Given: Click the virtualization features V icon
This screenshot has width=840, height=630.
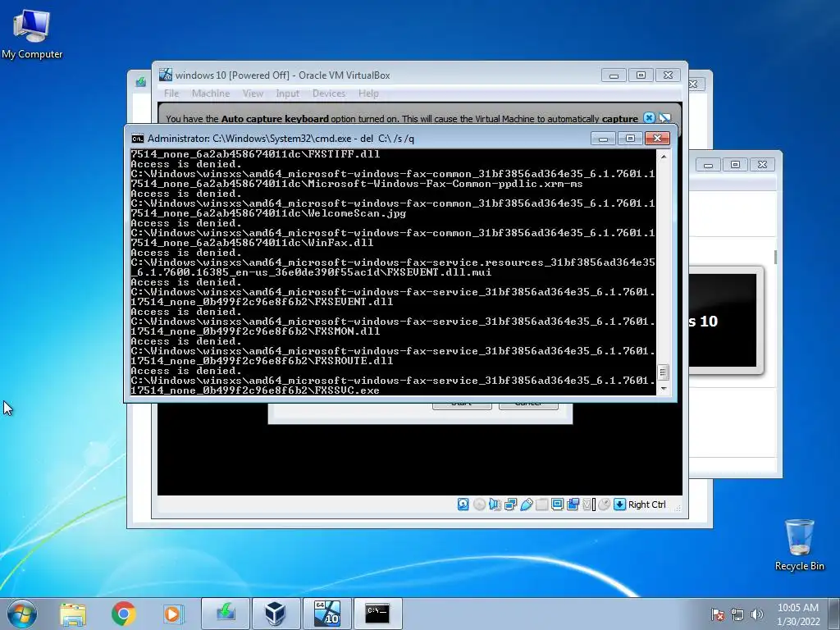Looking at the screenshot, I should coord(589,504).
